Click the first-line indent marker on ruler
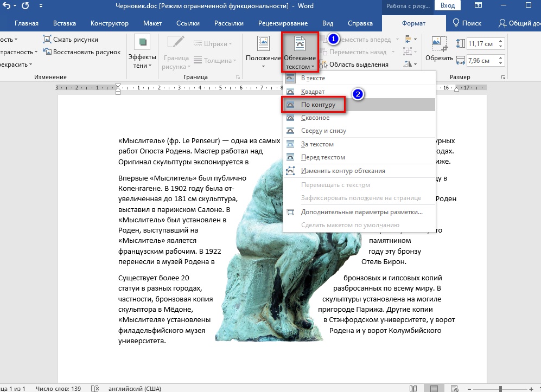 click(118, 85)
